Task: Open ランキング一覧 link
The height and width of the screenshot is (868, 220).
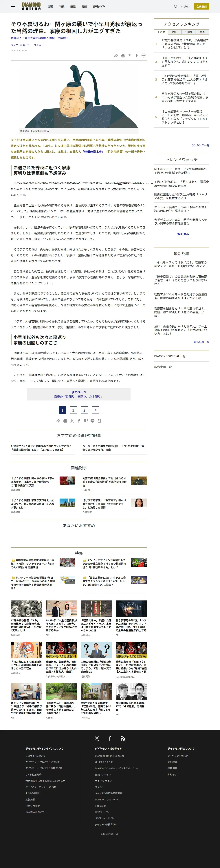Action: (x=200, y=145)
